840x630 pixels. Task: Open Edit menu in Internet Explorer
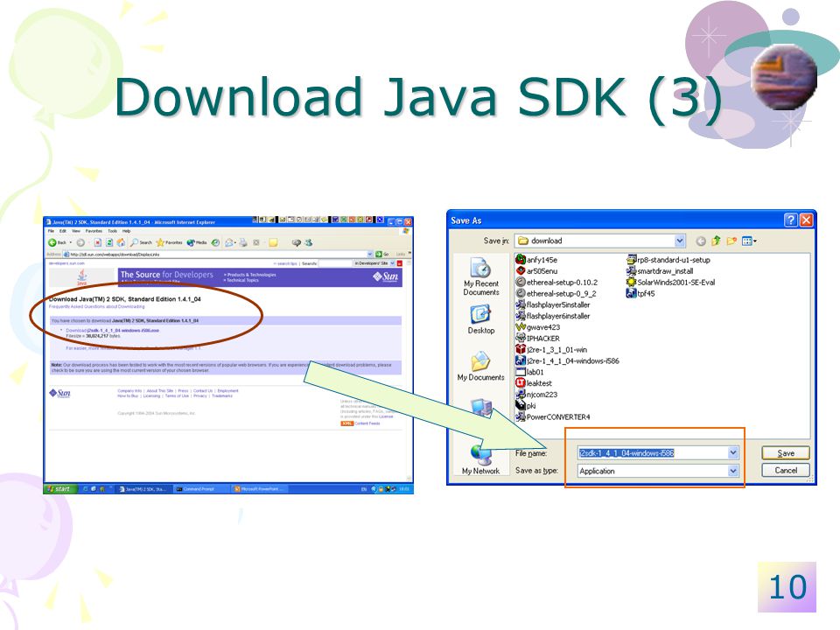coord(63,231)
